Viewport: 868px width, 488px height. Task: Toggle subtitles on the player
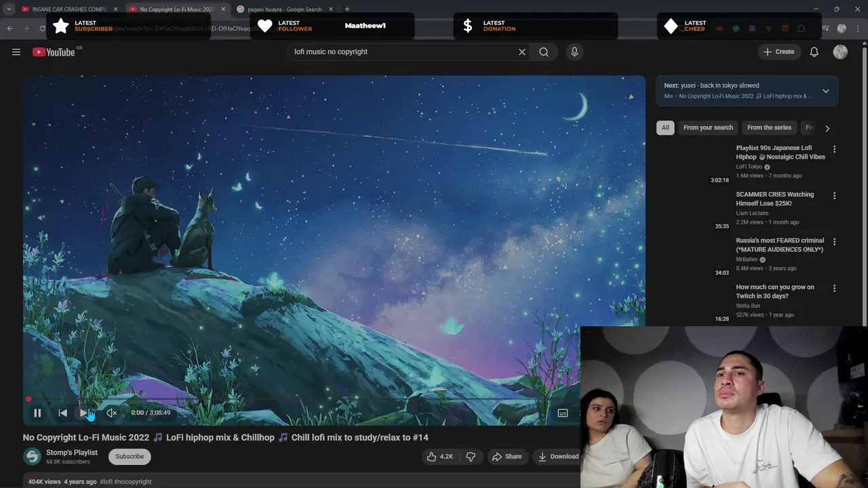[x=563, y=413]
